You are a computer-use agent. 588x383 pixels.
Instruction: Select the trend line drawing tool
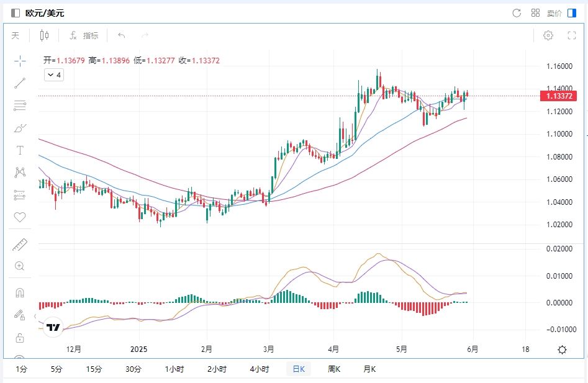tap(20, 83)
